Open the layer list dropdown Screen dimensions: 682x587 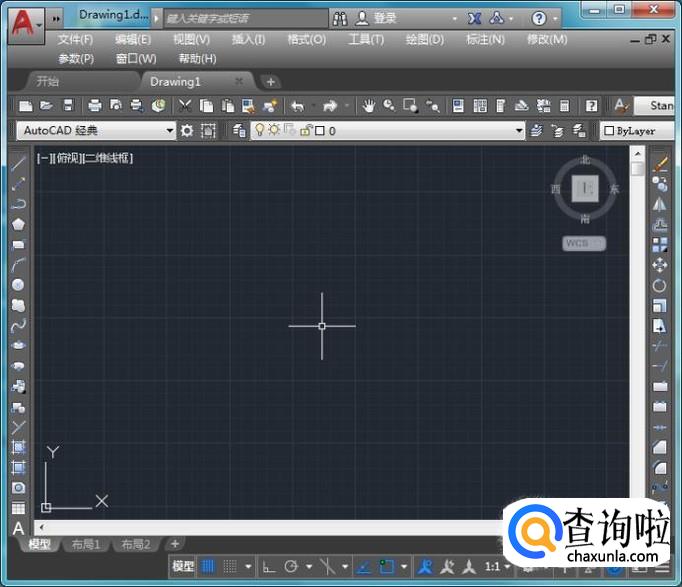tap(519, 130)
